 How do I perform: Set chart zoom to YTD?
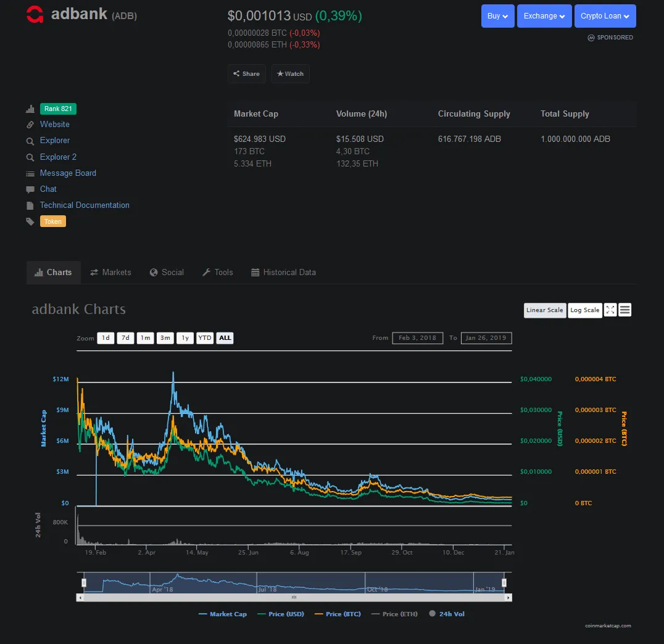(x=205, y=338)
